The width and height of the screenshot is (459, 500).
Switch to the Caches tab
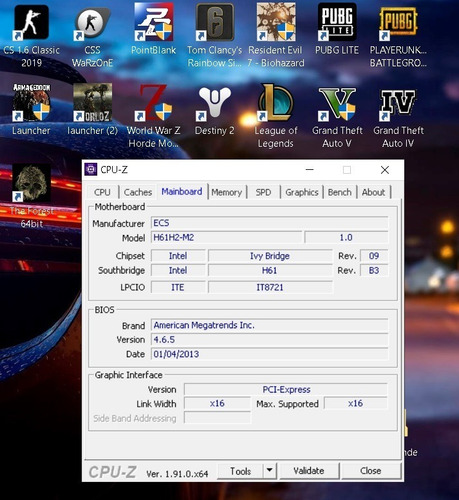tap(138, 192)
